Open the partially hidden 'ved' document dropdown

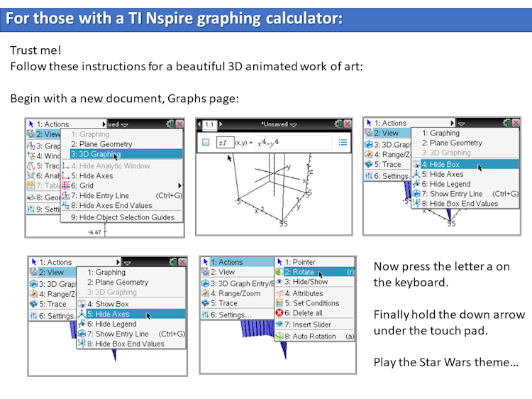(118, 125)
